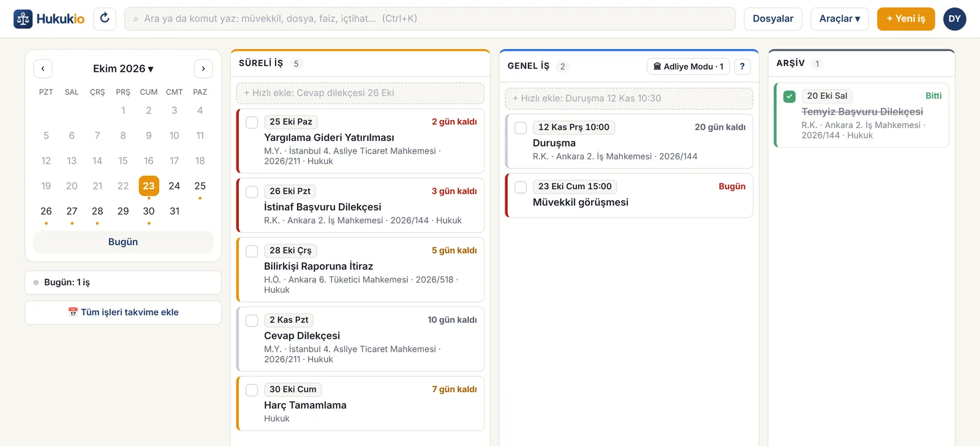Open the Araçlar dropdown menu
The height and width of the screenshot is (446, 980).
click(x=840, y=19)
